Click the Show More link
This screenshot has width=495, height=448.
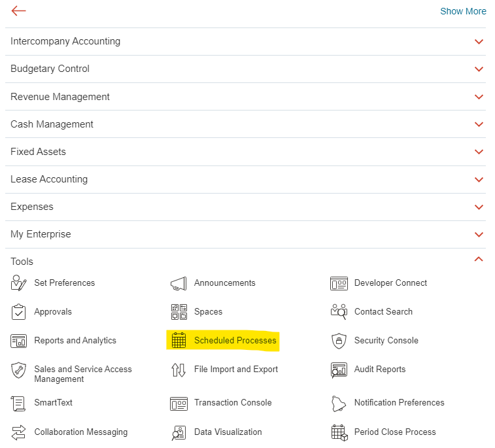[463, 11]
